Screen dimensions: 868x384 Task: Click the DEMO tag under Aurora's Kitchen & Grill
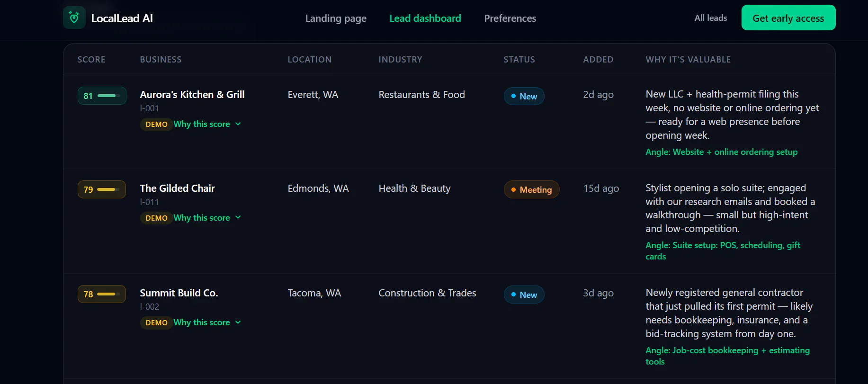click(x=156, y=124)
